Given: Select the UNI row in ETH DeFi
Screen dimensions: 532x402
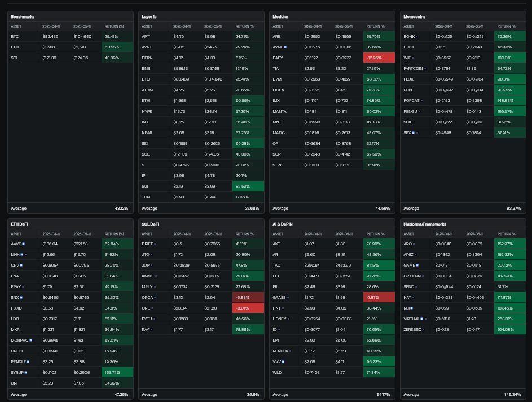Looking at the screenshot, I should (71, 383).
